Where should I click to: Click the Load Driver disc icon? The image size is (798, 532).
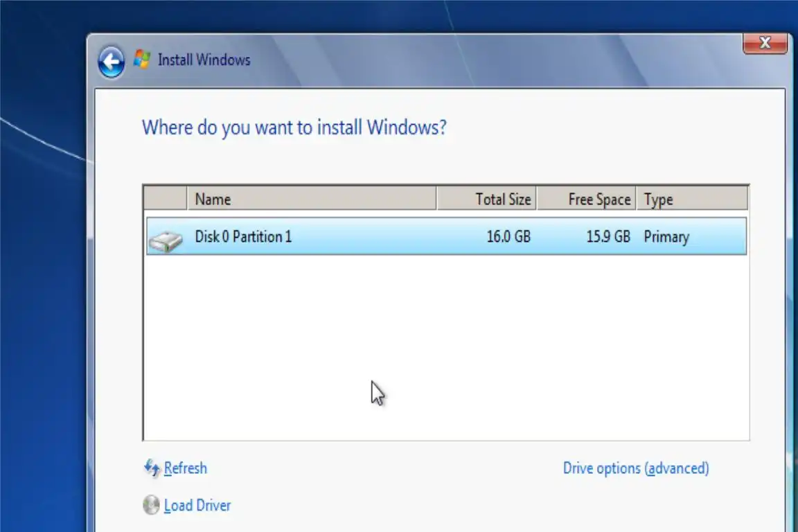point(151,504)
